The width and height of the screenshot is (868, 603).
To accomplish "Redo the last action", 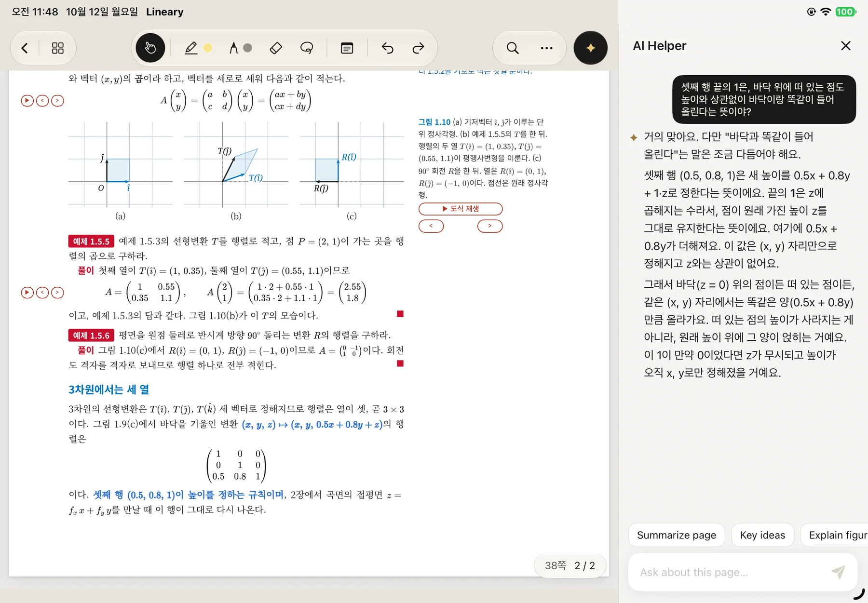I will pos(418,48).
